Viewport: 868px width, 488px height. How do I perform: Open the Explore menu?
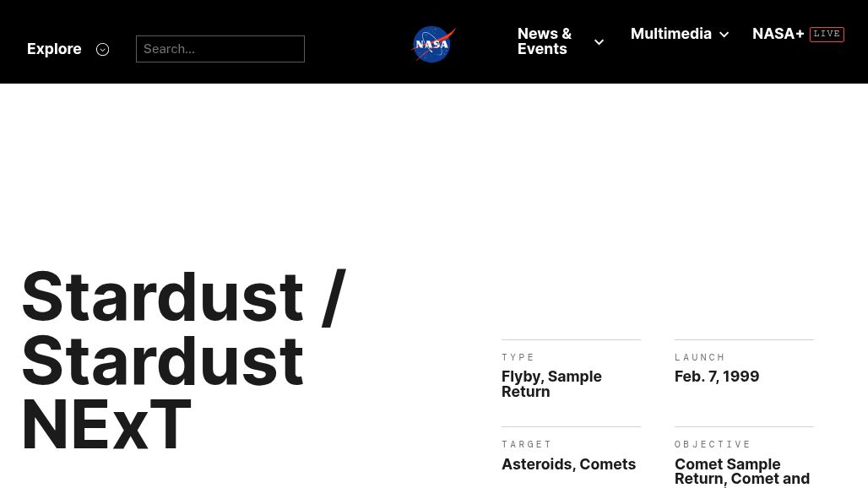point(54,49)
